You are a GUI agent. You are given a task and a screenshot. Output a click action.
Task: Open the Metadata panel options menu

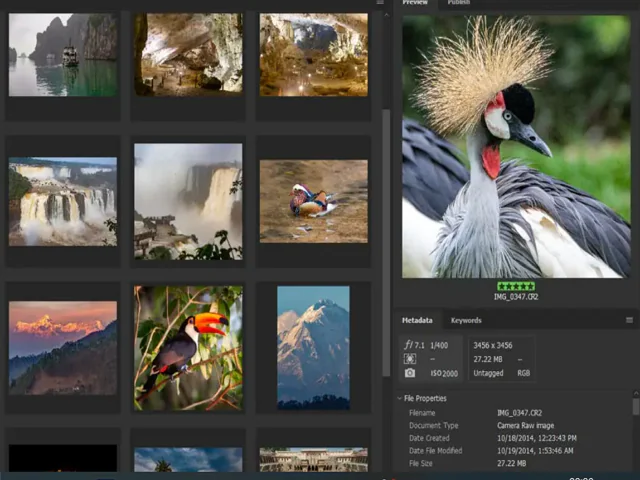629,321
